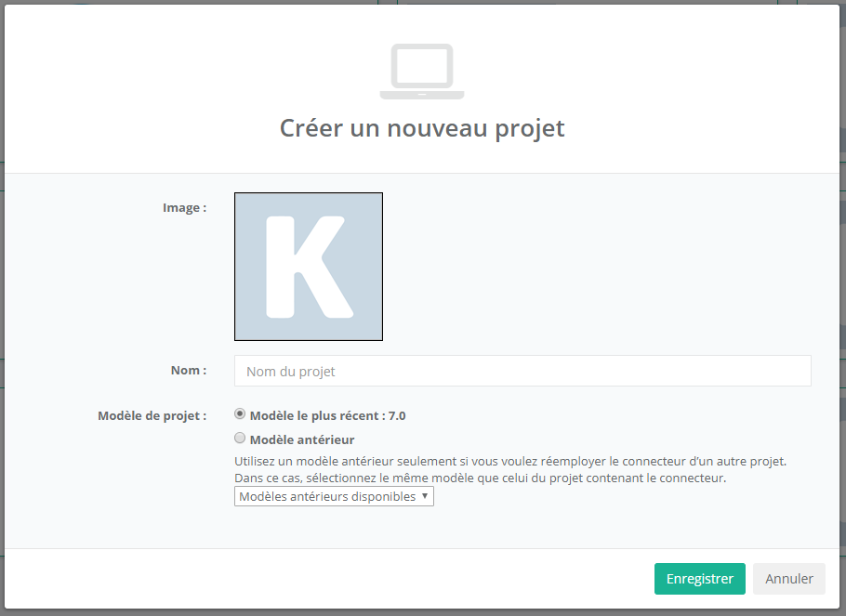
Task: Click the "Image :" field label
Action: point(184,208)
